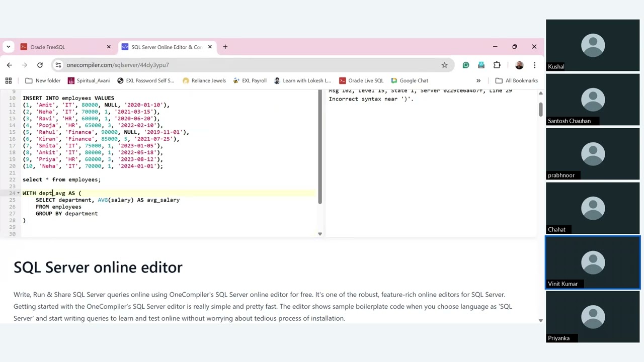Screen dimensions: 644x362
Task: Bookmark this page with the star icon
Action: (444, 65)
